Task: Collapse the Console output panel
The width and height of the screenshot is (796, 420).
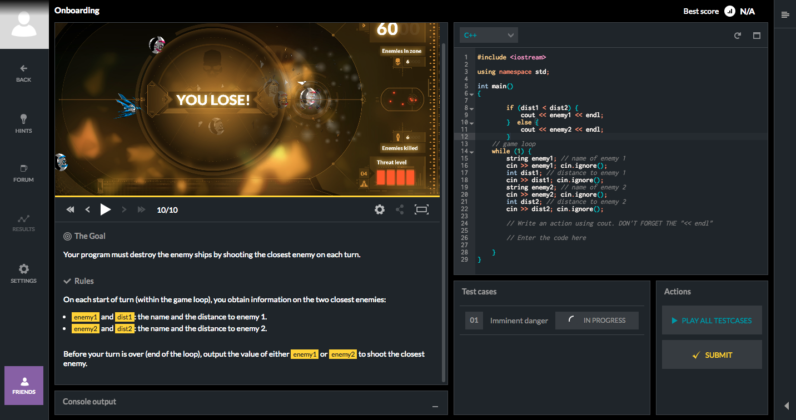Action: (x=434, y=402)
